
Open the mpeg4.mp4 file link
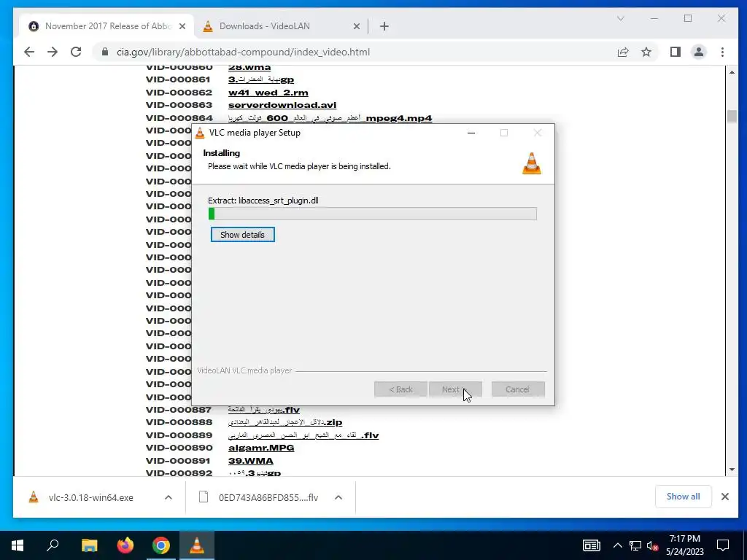point(330,118)
